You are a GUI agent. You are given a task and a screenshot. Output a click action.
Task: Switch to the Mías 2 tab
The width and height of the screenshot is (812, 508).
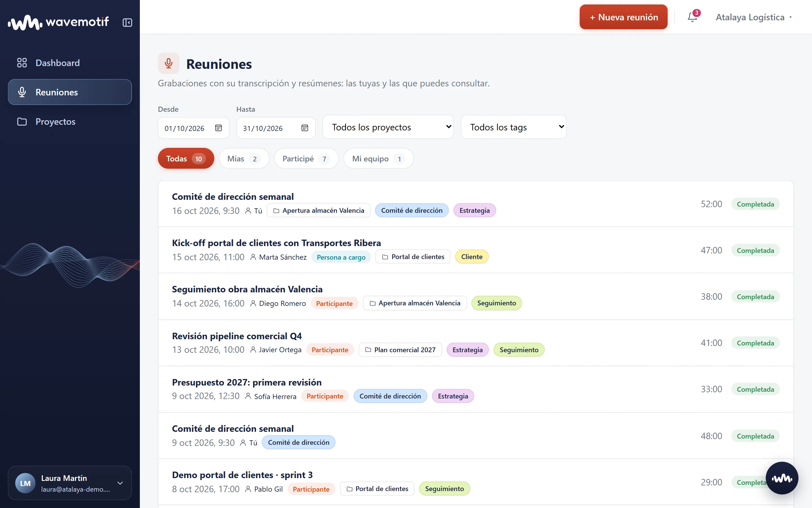[244, 159]
